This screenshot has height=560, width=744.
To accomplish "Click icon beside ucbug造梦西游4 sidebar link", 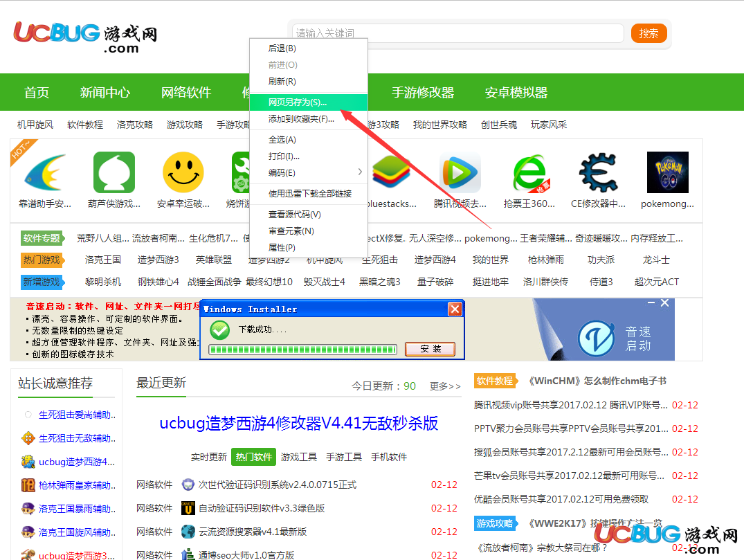I will (28, 461).
